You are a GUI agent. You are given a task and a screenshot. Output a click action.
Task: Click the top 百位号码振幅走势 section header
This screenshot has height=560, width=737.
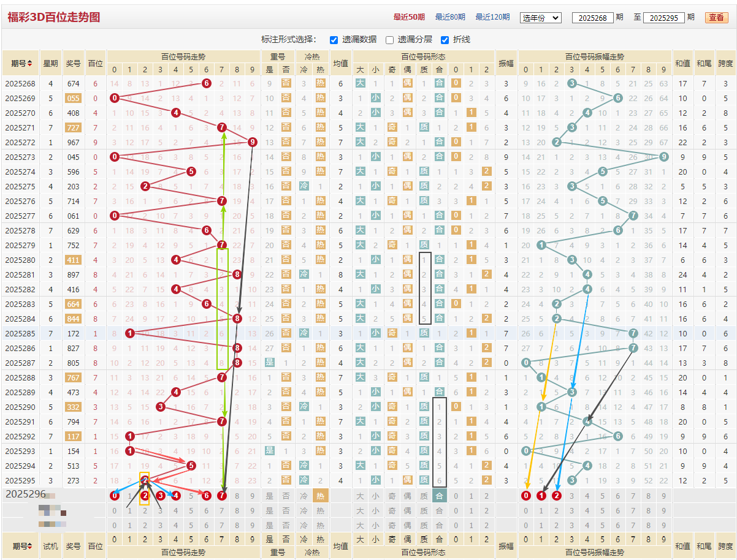pyautogui.click(x=595, y=56)
